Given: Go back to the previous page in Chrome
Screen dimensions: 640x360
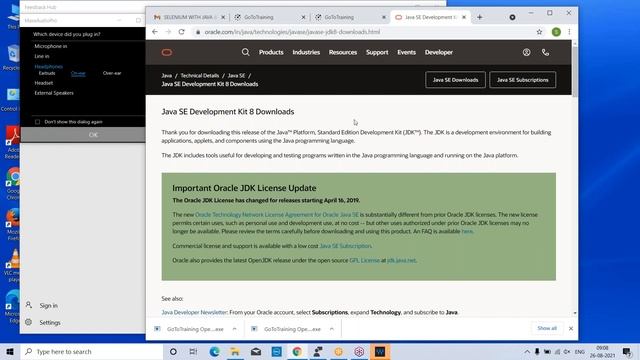Looking at the screenshot, I should (155, 32).
